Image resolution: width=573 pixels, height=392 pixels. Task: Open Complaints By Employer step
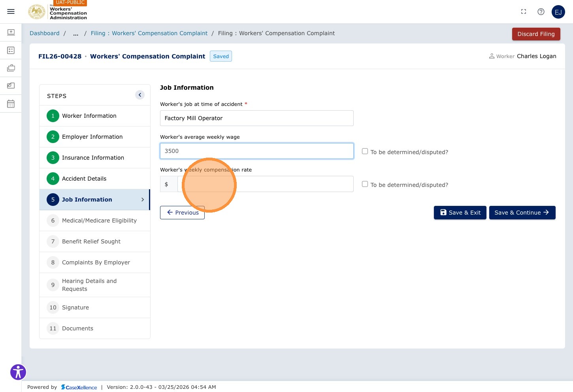pyautogui.click(x=95, y=262)
